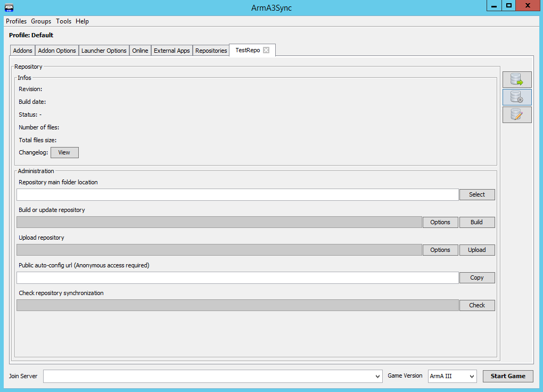The image size is (543, 392).
Task: Click the Start Game button
Action: (x=508, y=376)
